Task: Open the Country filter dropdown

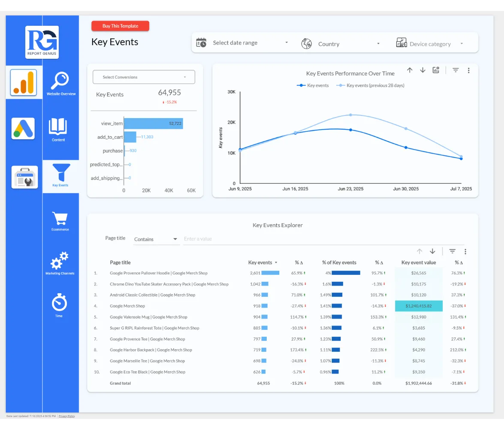Action: pos(349,44)
